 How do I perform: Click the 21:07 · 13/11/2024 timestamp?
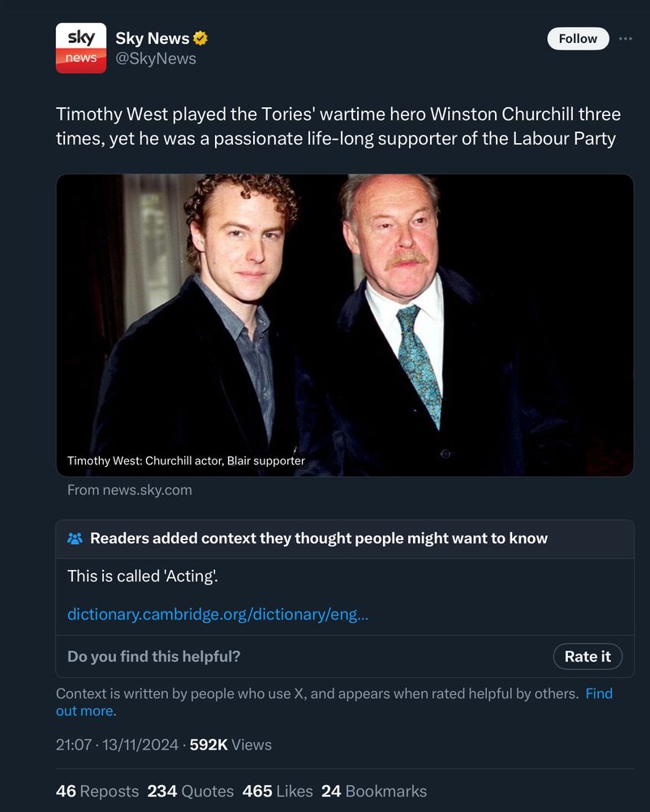tap(117, 745)
